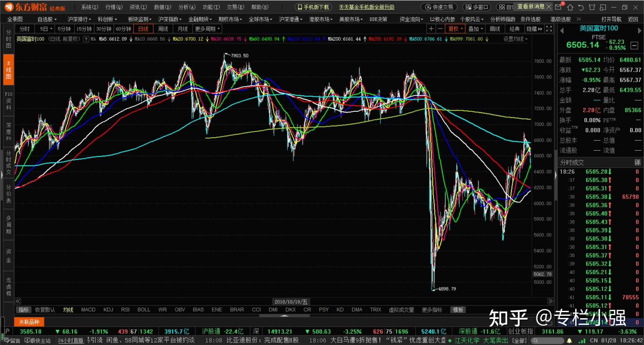Click the MA help question mark icon

click(x=86, y=39)
